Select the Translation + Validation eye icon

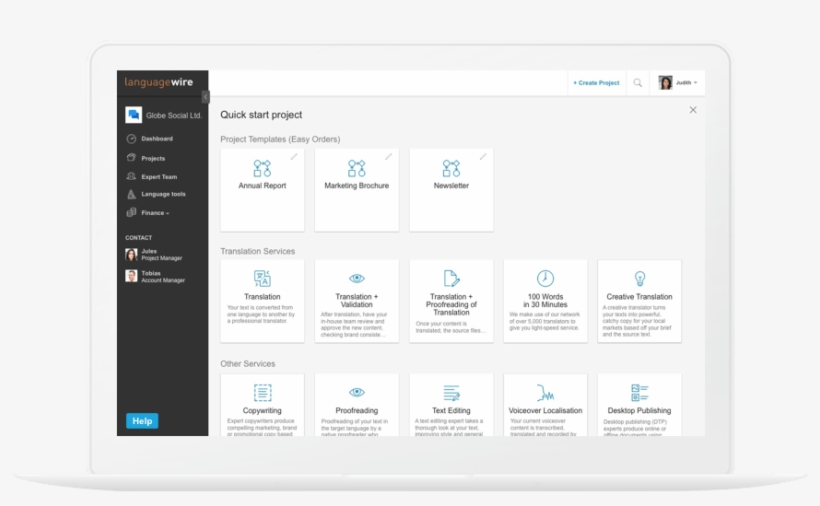pos(357,278)
